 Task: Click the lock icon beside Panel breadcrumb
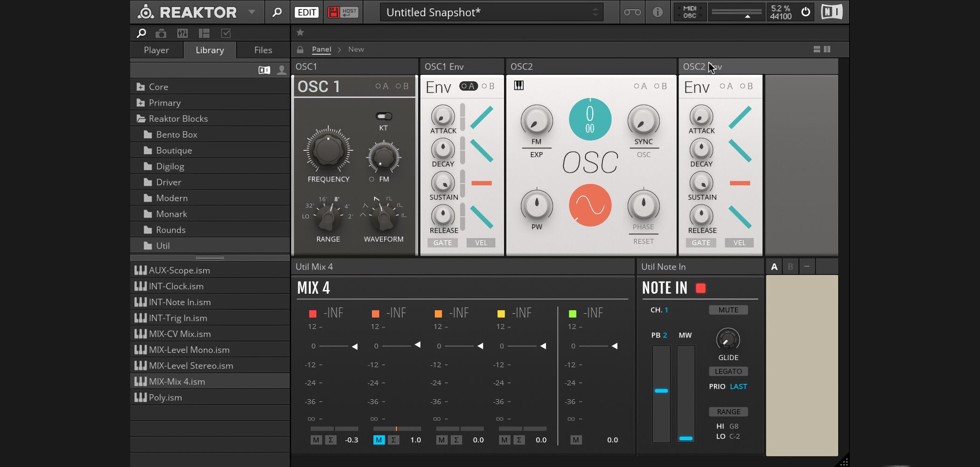click(x=300, y=50)
